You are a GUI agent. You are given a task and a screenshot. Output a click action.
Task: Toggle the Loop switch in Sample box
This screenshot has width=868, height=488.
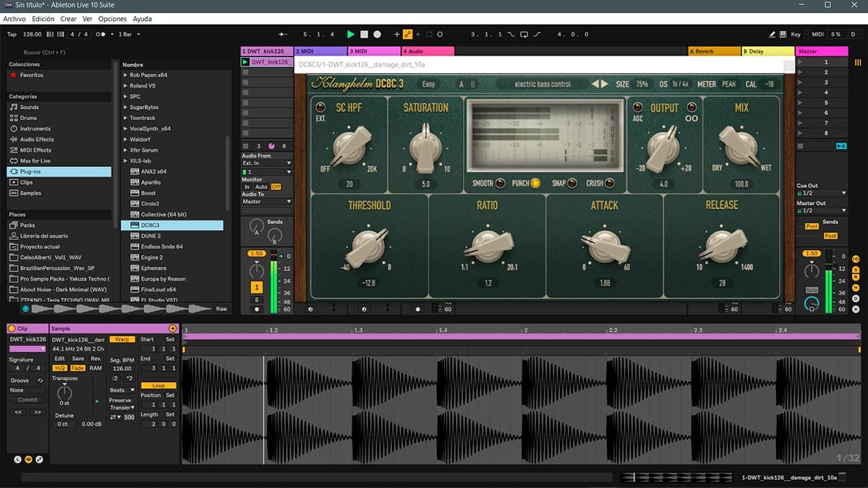click(x=158, y=385)
